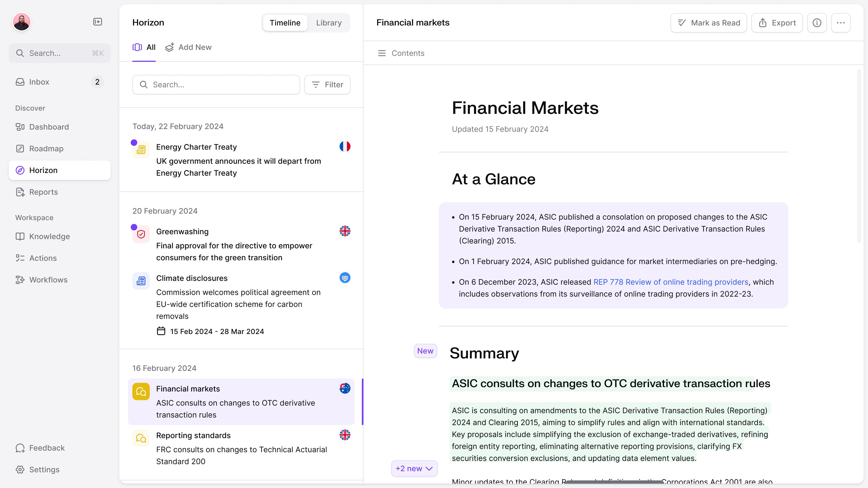868x488 pixels.
Task: Click the timeline Search field
Action: [216, 85]
